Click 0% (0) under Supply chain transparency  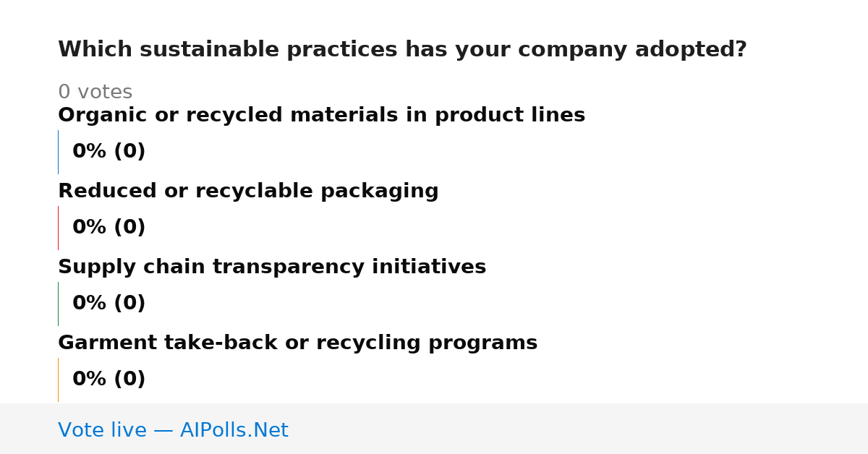(x=109, y=304)
